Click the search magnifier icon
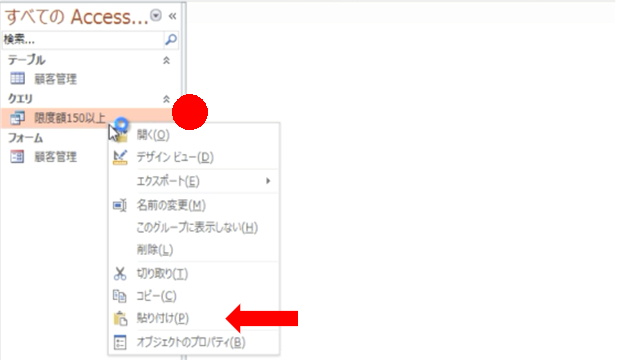 (x=171, y=39)
